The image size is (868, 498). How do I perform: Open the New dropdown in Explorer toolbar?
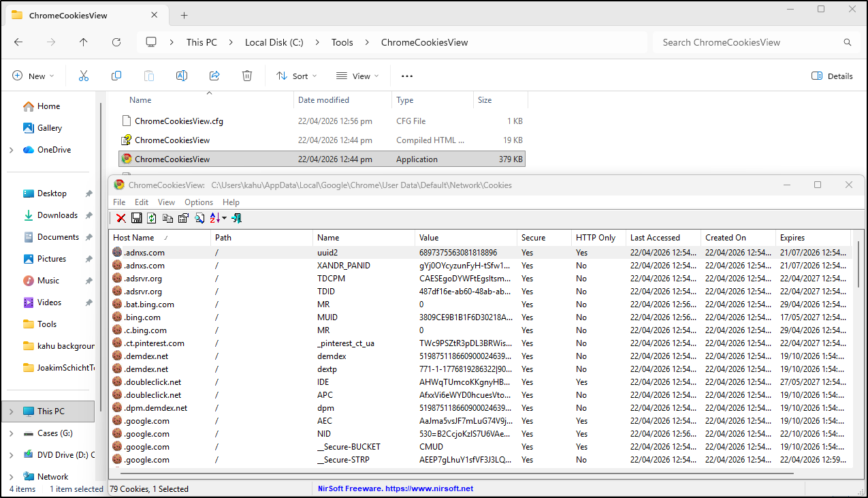point(33,76)
